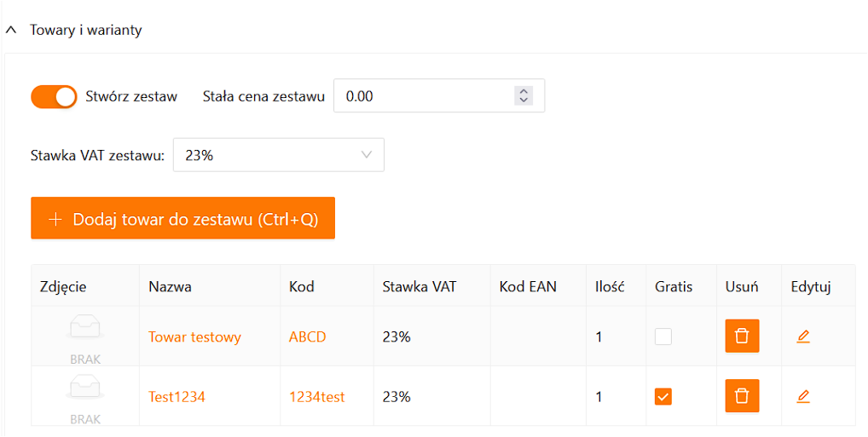Image resolution: width=868 pixels, height=437 pixels.
Task: Decrease the Stała cena zestawu value
Action: [x=524, y=101]
